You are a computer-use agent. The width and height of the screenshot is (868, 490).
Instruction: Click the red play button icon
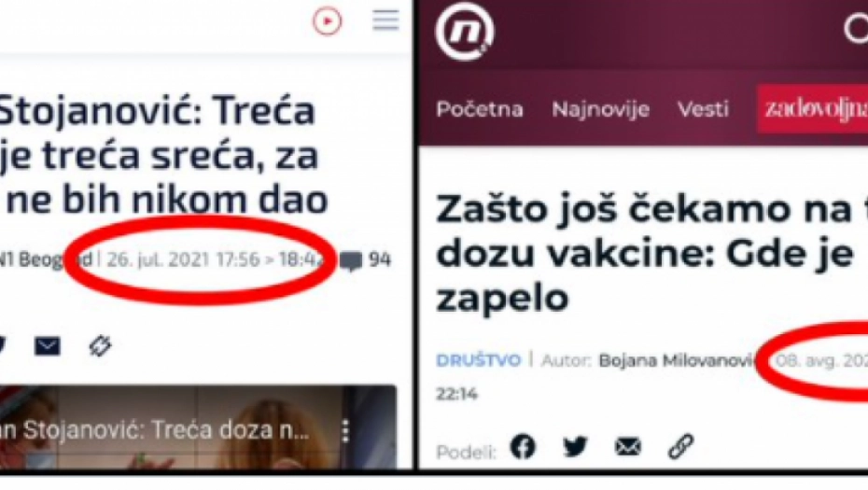(328, 21)
